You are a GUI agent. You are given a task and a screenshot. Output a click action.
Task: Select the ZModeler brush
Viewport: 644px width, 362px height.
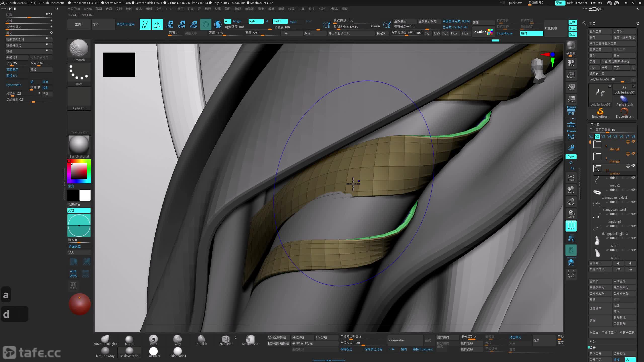tap(226, 340)
